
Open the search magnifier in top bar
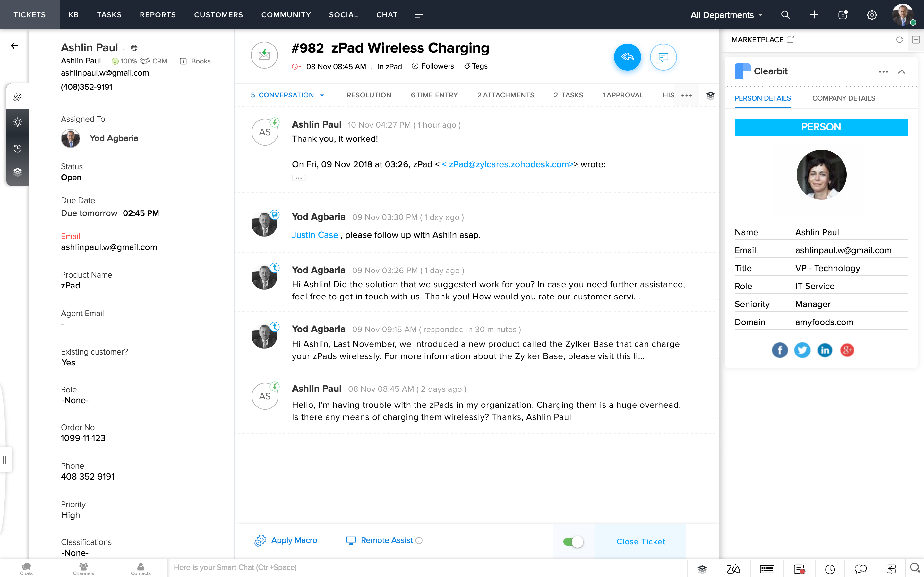785,15
